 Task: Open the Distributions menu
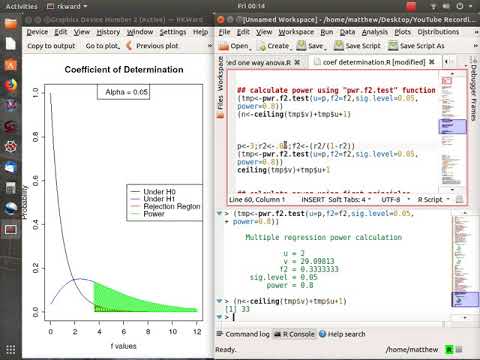438,32
